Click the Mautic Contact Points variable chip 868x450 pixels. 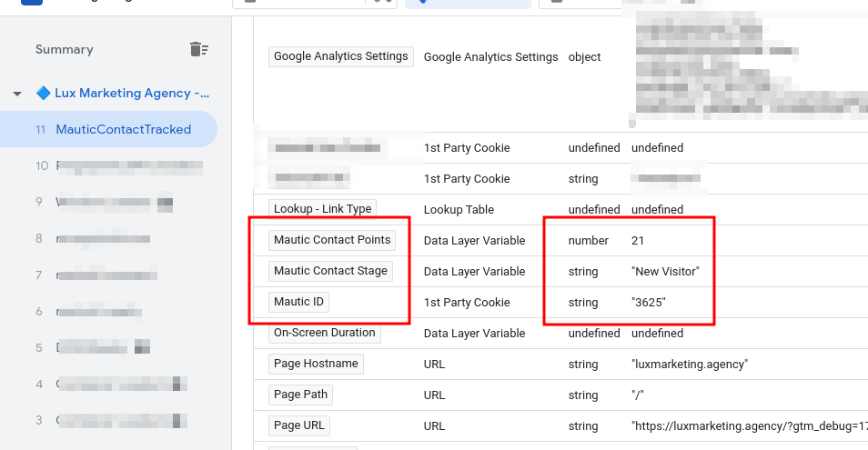[332, 240]
